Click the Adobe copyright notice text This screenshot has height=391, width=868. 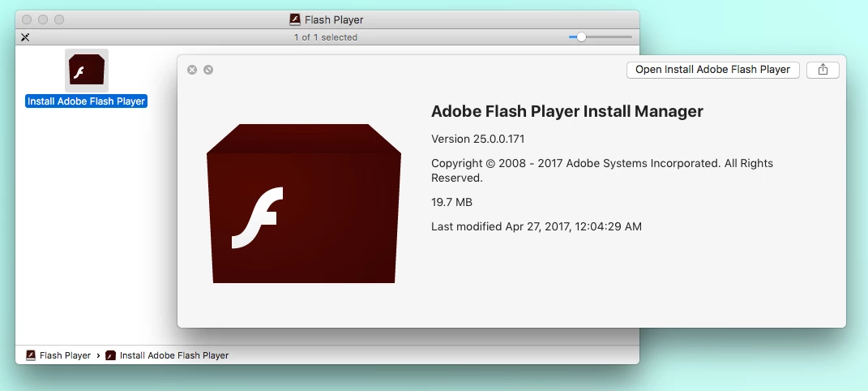tap(602, 170)
